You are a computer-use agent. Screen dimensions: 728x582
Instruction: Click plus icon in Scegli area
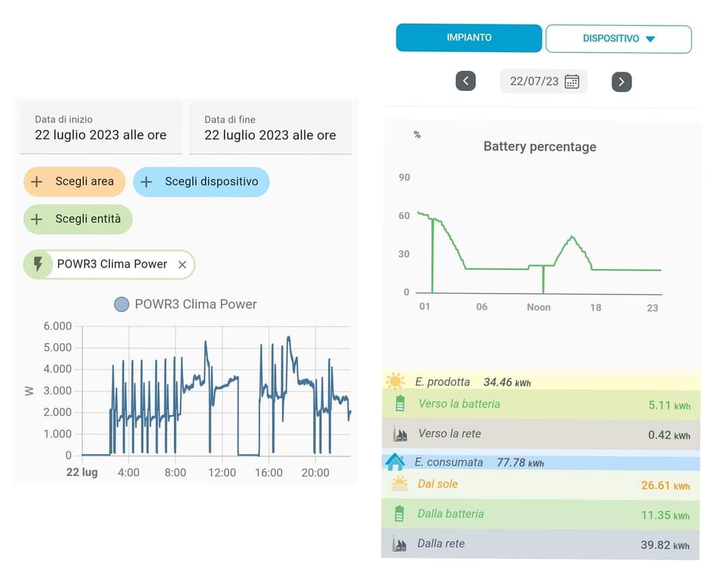click(x=36, y=181)
